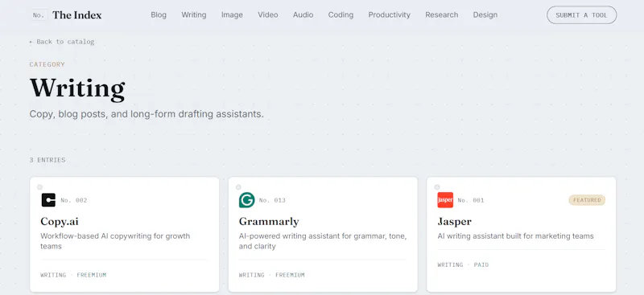Open the Grammarly entry title

[269, 222]
